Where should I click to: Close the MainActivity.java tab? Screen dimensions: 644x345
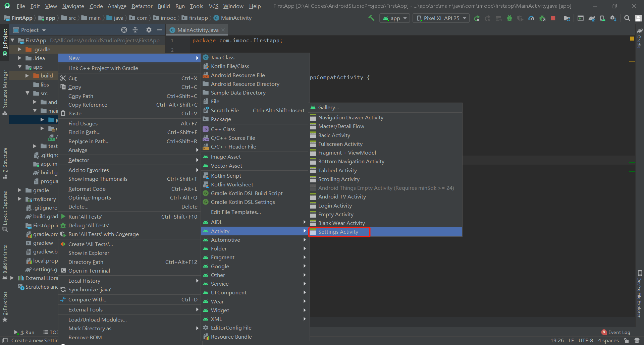[223, 30]
